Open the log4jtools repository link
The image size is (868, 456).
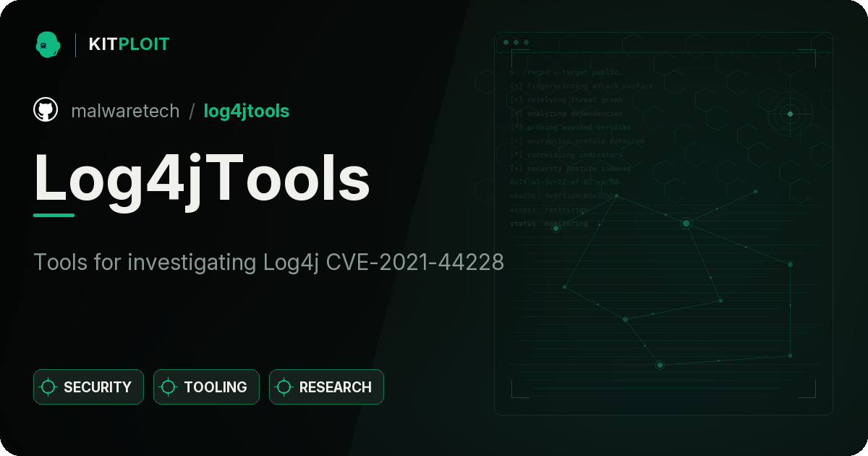[x=247, y=111]
